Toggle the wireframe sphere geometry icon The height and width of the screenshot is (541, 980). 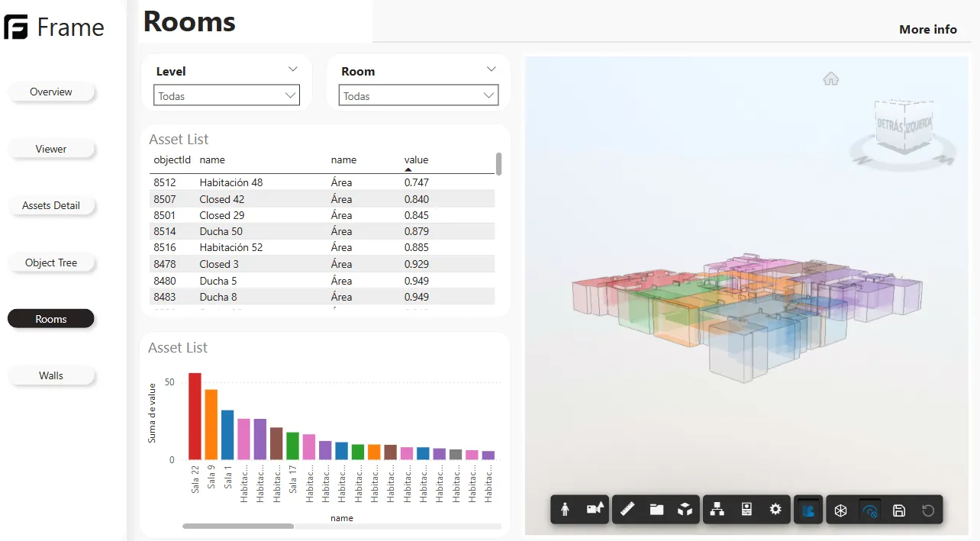[840, 509]
